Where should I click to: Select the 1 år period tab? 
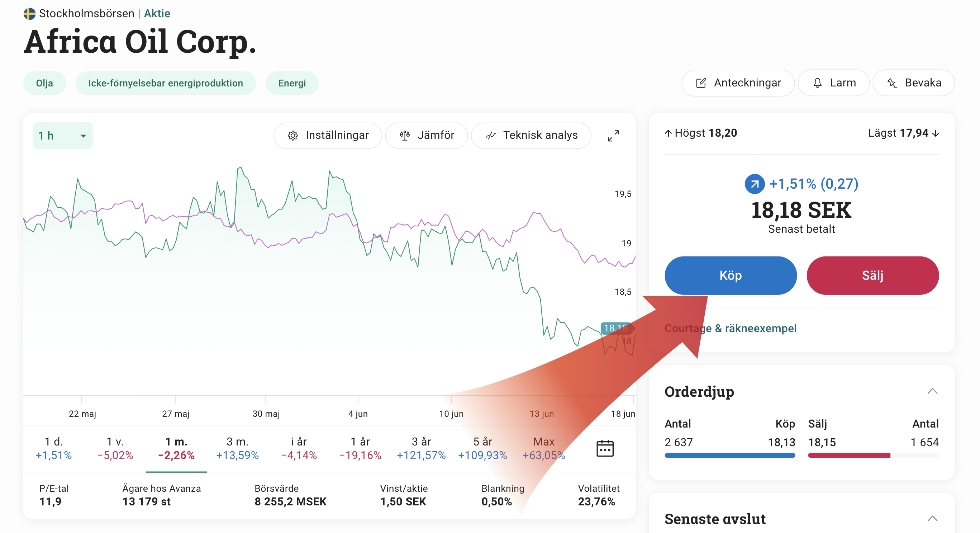[360, 448]
